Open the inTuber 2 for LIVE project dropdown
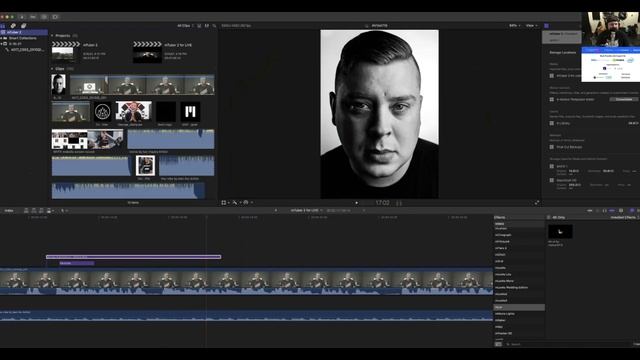640x360 pixels. (x=307, y=211)
